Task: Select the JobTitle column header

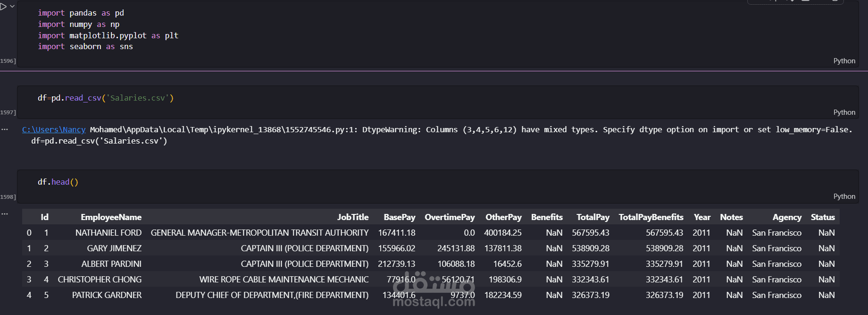Action: point(353,217)
